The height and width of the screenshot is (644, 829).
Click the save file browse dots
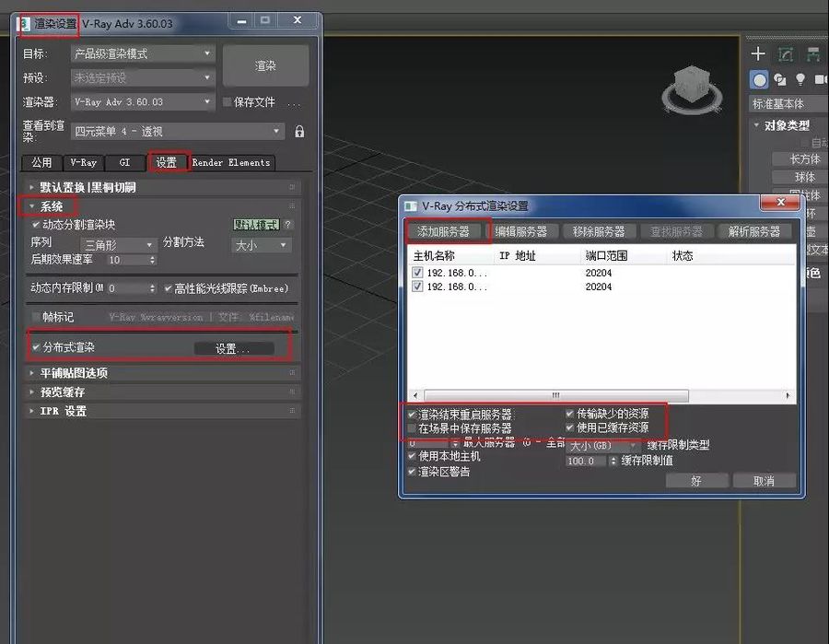tap(294, 103)
